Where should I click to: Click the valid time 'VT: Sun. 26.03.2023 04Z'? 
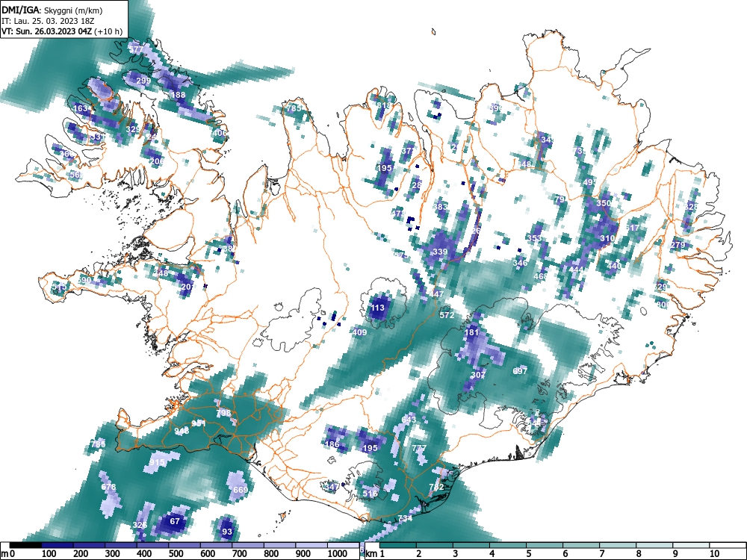(x=46, y=32)
